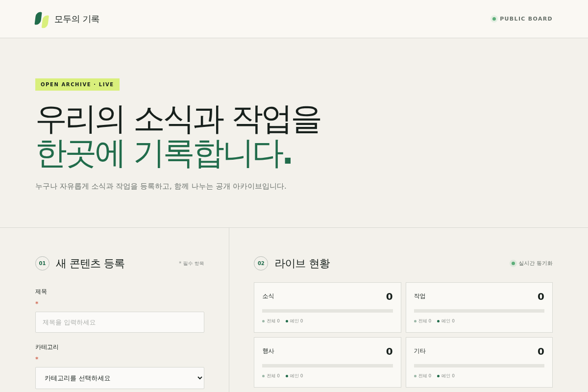Click the 카테고리 field label
Viewport: 588px width, 392px height.
[x=47, y=347]
